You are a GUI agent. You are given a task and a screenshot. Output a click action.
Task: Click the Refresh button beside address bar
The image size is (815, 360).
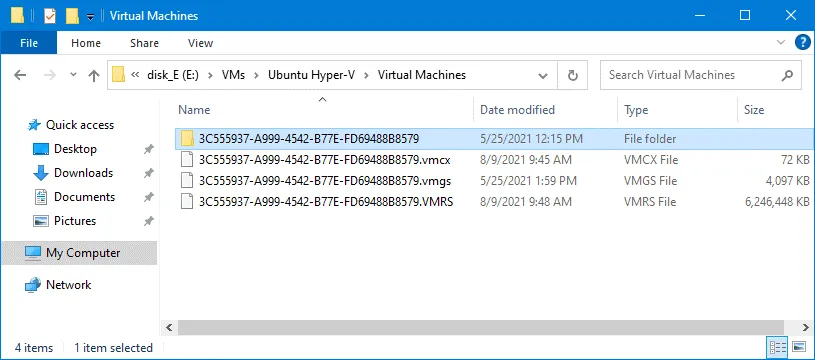pos(573,76)
